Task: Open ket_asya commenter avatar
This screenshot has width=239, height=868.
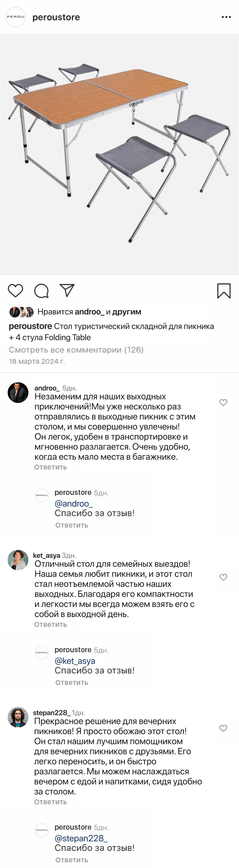Action: click(x=18, y=560)
